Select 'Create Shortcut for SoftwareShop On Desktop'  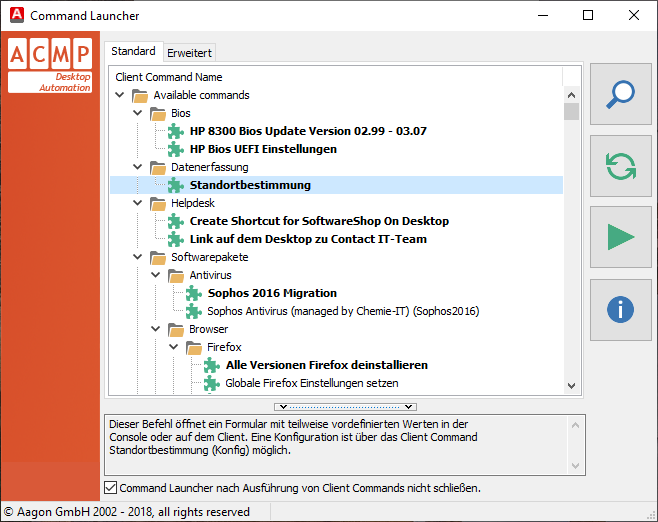[319, 221]
